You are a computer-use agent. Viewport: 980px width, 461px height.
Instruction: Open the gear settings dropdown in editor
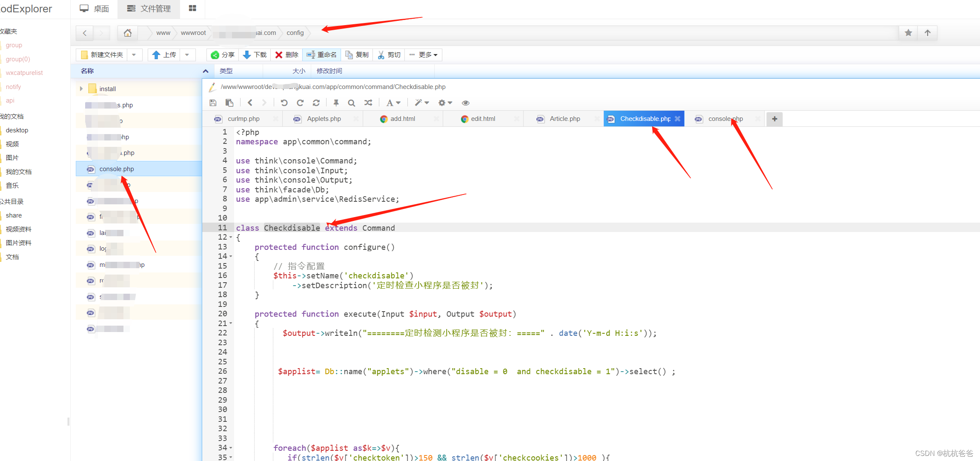(445, 103)
